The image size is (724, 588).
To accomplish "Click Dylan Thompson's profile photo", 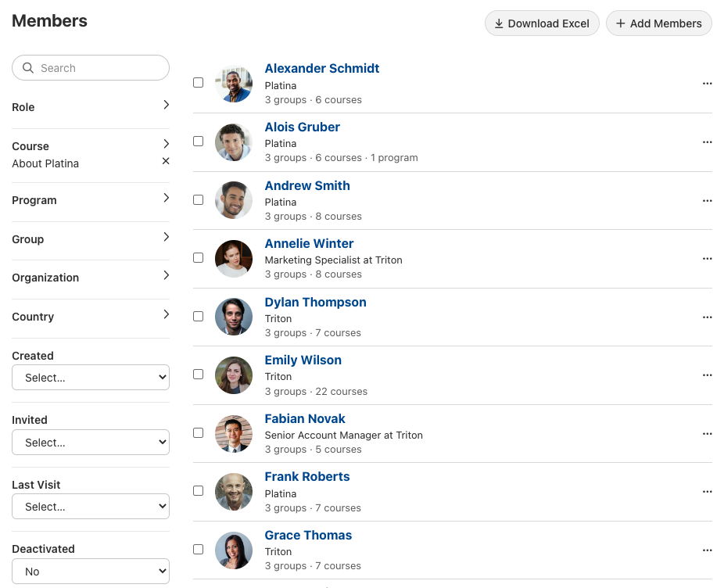I will (234, 317).
